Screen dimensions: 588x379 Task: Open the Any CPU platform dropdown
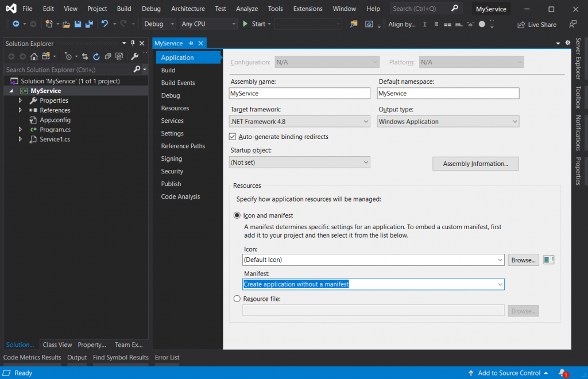pyautogui.click(x=208, y=24)
